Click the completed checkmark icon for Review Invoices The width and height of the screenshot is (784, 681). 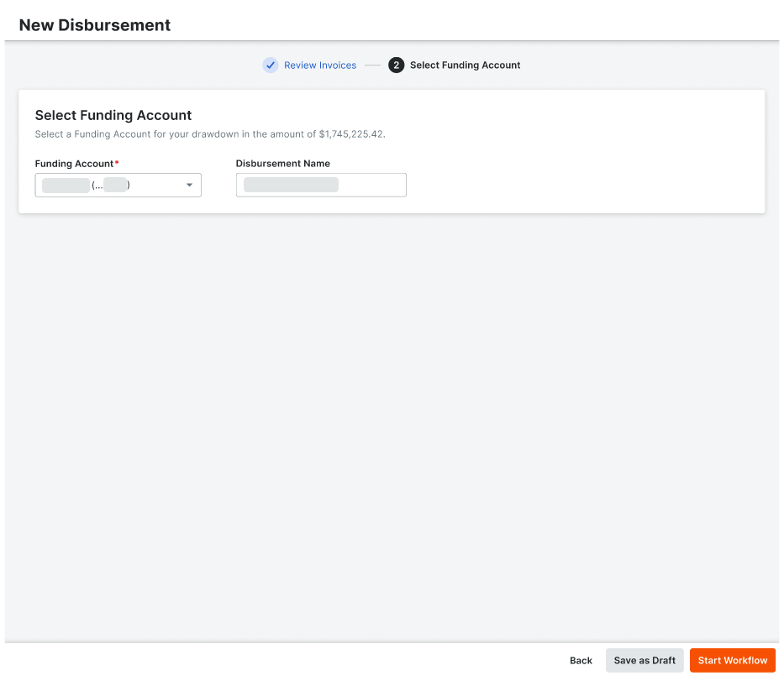tap(271, 65)
